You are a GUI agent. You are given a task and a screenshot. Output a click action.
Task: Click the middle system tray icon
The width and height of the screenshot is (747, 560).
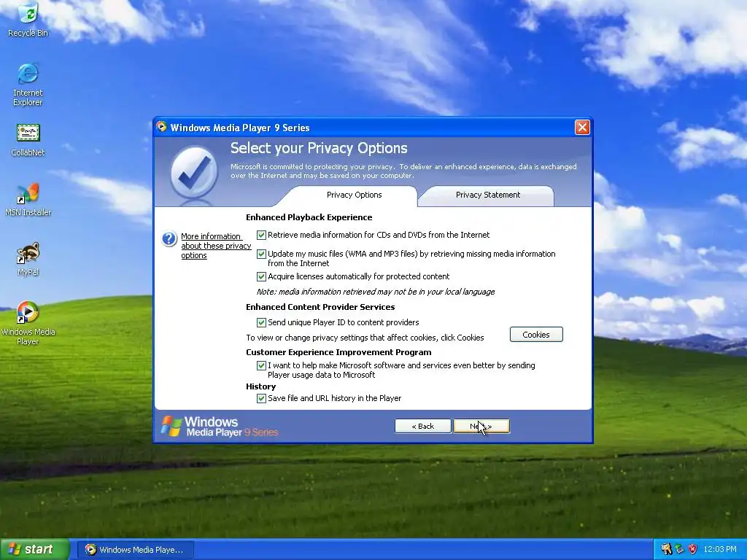[x=679, y=549]
